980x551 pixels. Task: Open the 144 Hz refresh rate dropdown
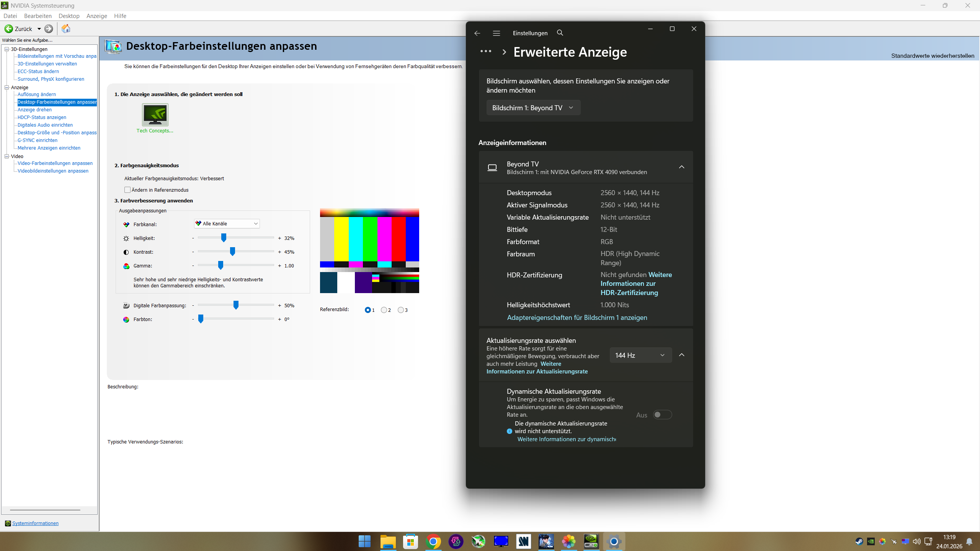tap(640, 355)
